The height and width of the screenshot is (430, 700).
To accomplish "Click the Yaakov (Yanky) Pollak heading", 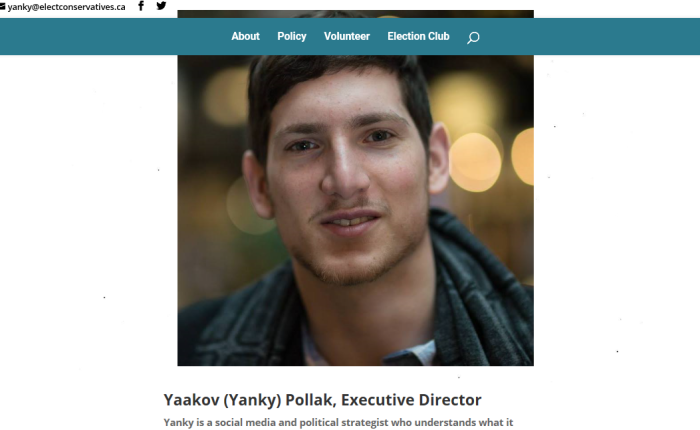I will pos(322,400).
